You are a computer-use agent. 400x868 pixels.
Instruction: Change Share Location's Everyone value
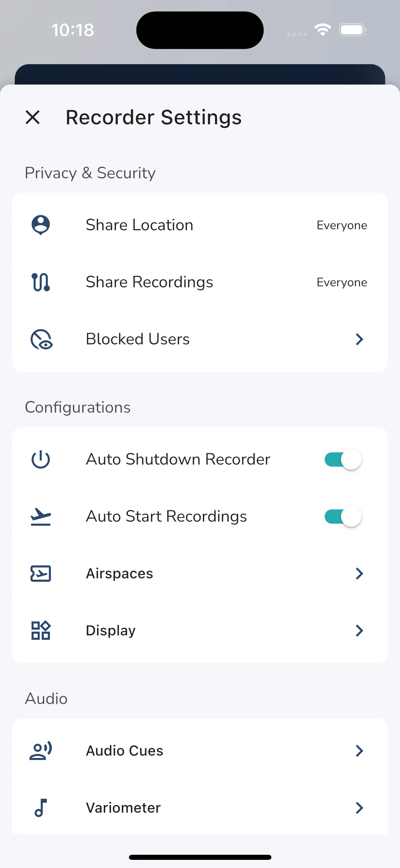tap(342, 225)
